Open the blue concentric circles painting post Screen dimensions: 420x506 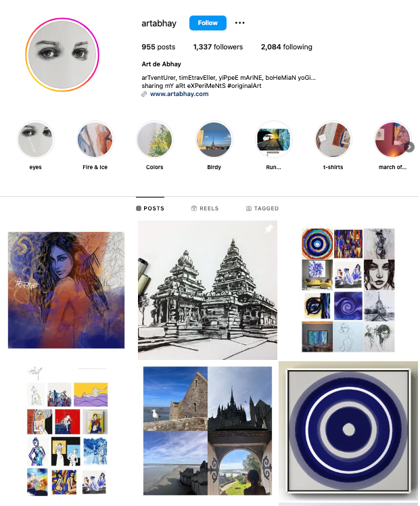pyautogui.click(x=348, y=431)
